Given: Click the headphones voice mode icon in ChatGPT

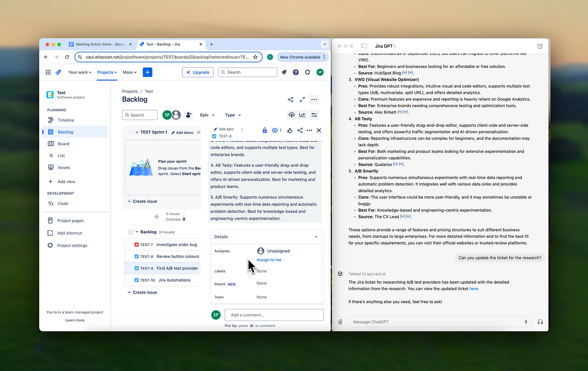Looking at the screenshot, I should (540, 322).
